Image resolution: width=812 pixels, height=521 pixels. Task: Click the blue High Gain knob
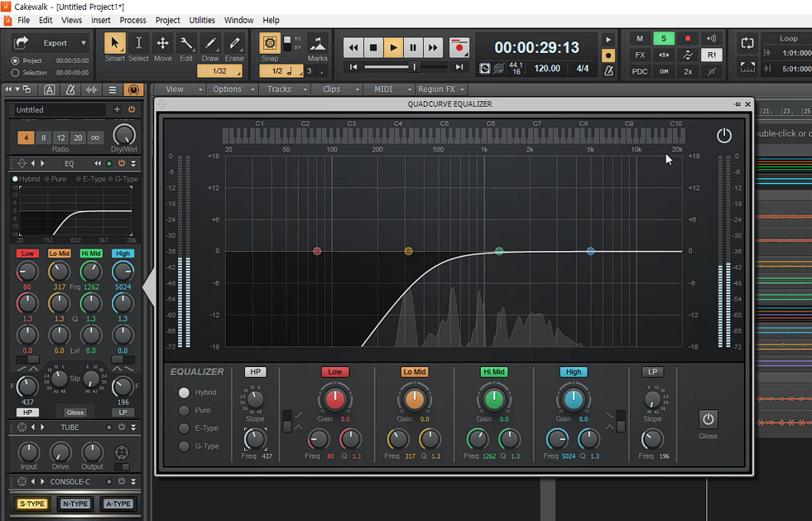point(574,399)
